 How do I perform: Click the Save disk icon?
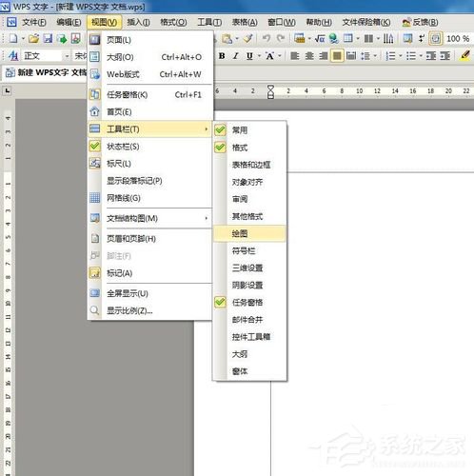(48, 39)
